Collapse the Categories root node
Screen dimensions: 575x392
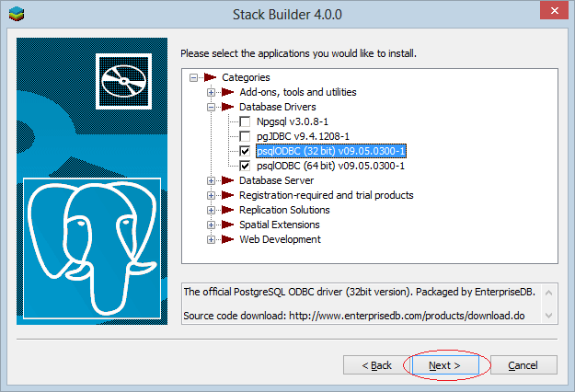(x=193, y=77)
